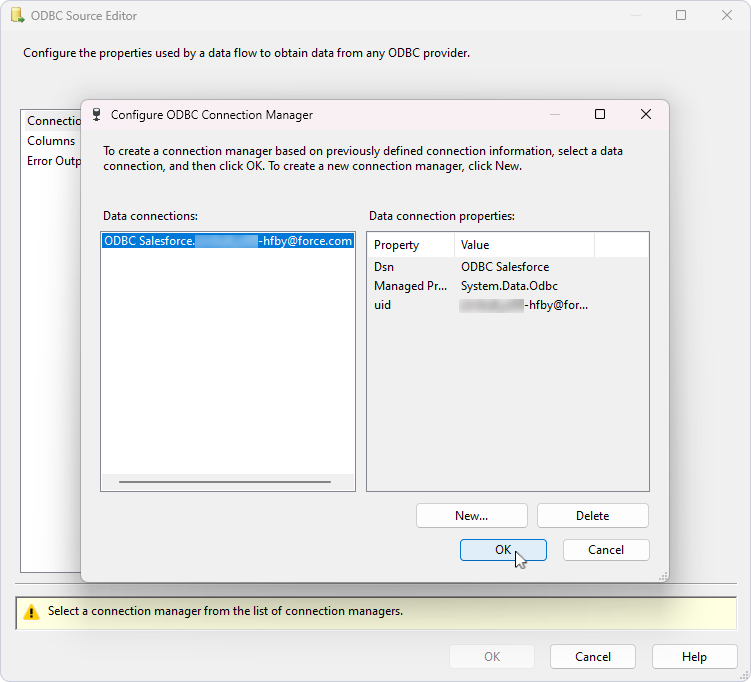Open Help in the ODBC Source Editor

point(694,657)
